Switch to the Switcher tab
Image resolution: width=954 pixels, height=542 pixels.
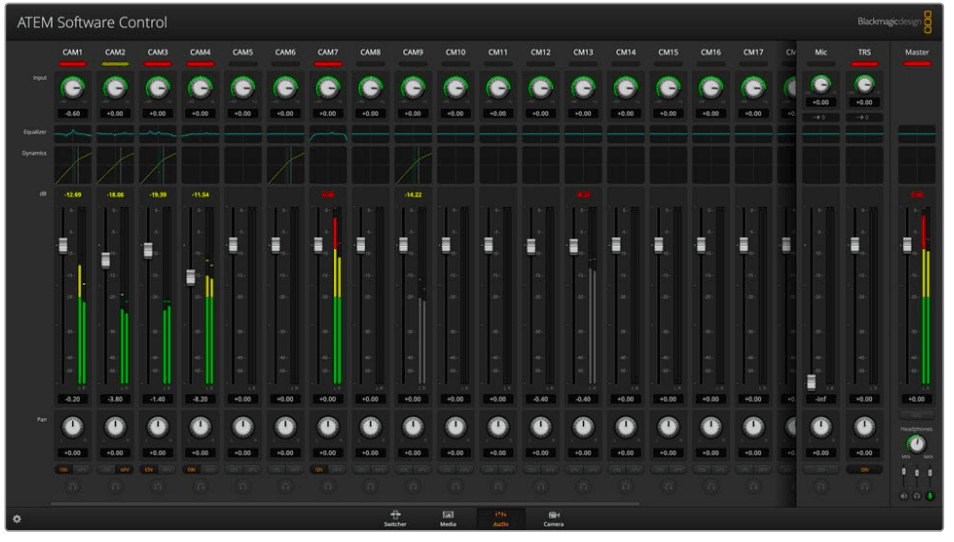pyautogui.click(x=395, y=518)
